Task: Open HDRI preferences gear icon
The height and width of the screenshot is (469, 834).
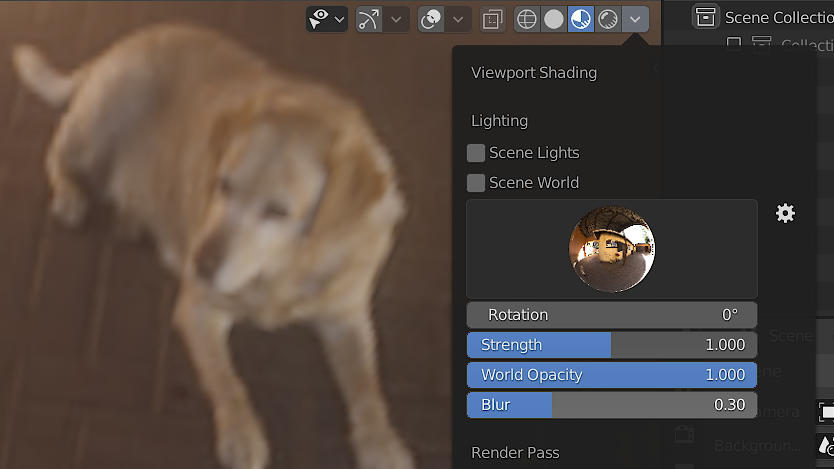Action: coord(785,213)
